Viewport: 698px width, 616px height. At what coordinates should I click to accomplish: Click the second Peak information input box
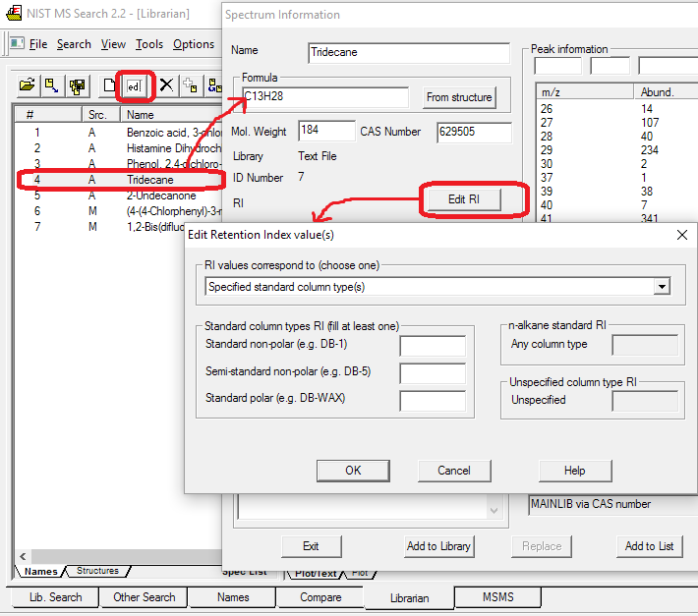pos(610,66)
